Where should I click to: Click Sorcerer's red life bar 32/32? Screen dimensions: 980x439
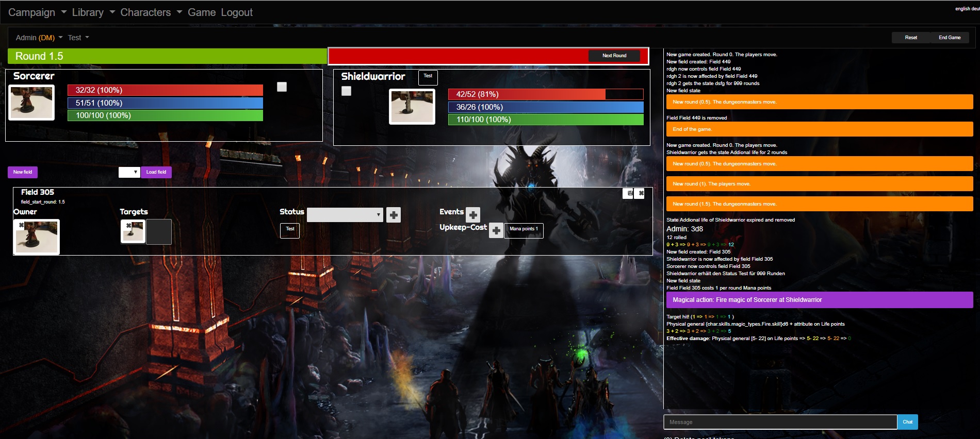[x=165, y=90]
